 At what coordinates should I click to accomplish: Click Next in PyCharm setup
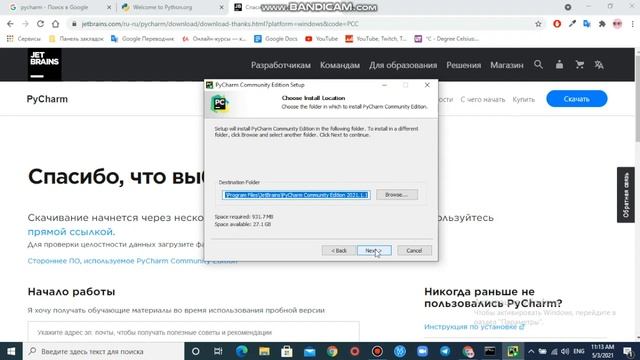coord(374,250)
